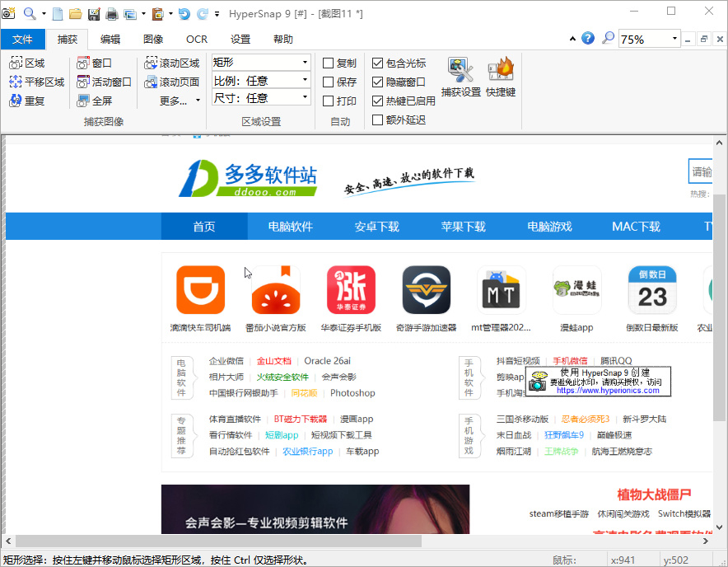The width and height of the screenshot is (728, 567).
Task: Enable 额外延迟 extra delay
Action: pyautogui.click(x=377, y=119)
